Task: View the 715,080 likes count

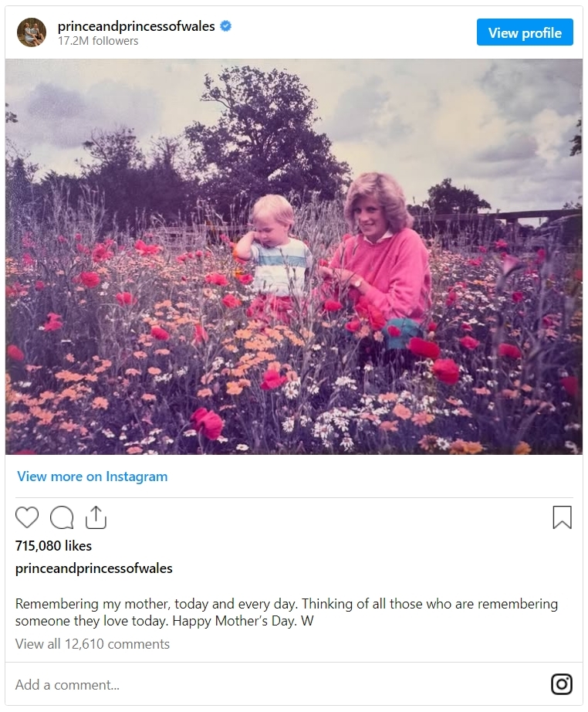Action: pos(53,546)
